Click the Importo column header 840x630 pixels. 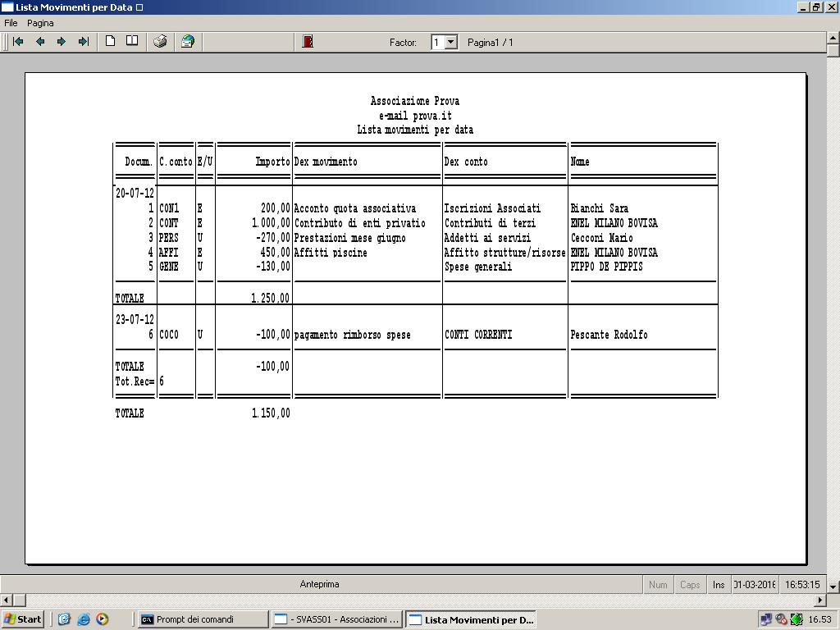pos(272,162)
